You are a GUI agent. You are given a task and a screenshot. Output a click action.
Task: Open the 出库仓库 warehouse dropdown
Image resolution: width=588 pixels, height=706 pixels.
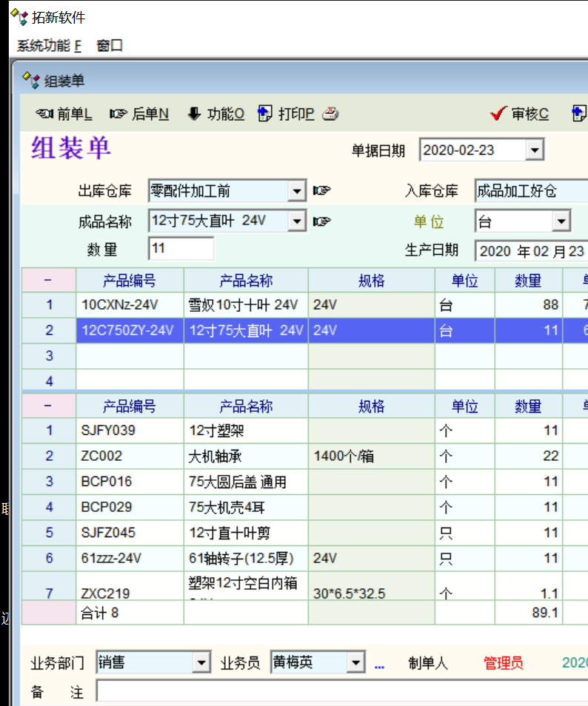297,191
